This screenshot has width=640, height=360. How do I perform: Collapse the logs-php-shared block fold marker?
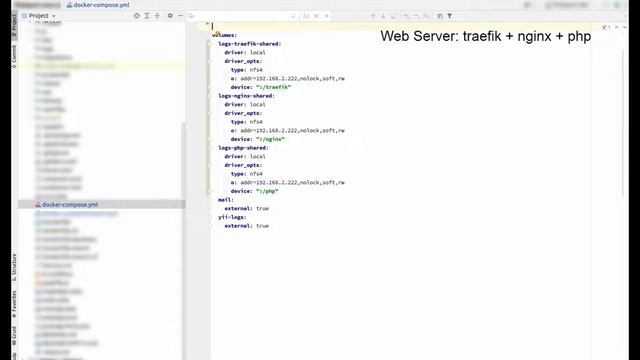pyautogui.click(x=209, y=148)
